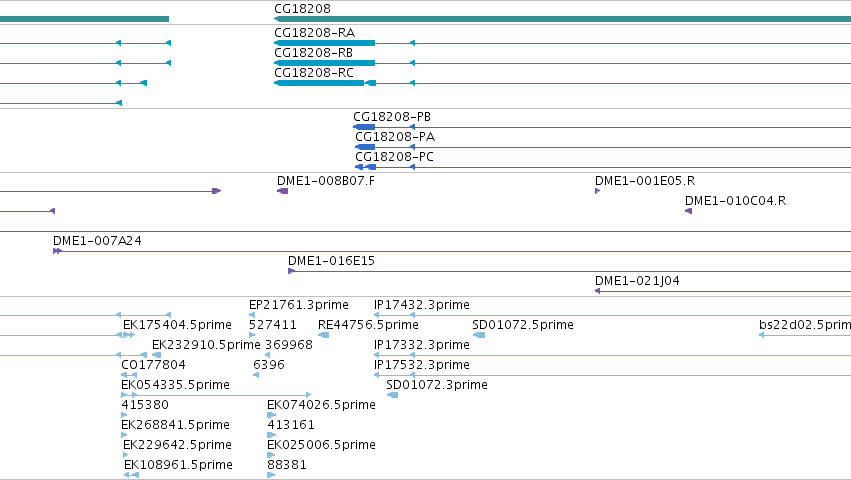The image size is (851, 480).
Task: Select the IP17432.3prime feature label
Action: pos(422,305)
